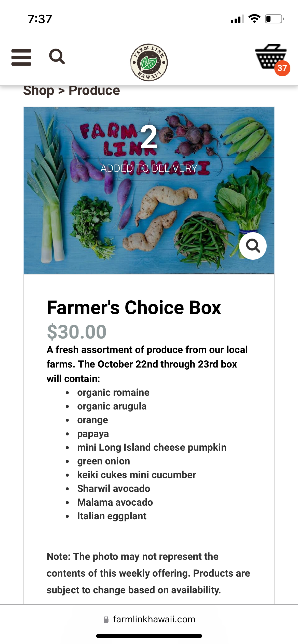Tap the "Italian eggplant" list item
This screenshot has width=298, height=644.
tap(112, 516)
